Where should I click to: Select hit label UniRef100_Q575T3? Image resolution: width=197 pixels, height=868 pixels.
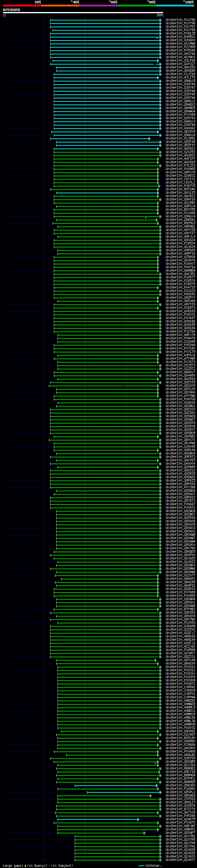pyautogui.click(x=180, y=501)
